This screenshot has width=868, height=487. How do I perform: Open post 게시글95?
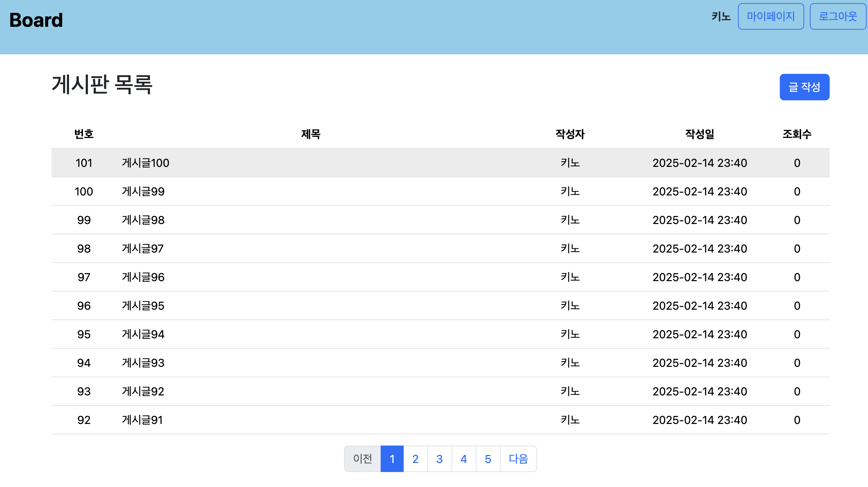coord(143,306)
